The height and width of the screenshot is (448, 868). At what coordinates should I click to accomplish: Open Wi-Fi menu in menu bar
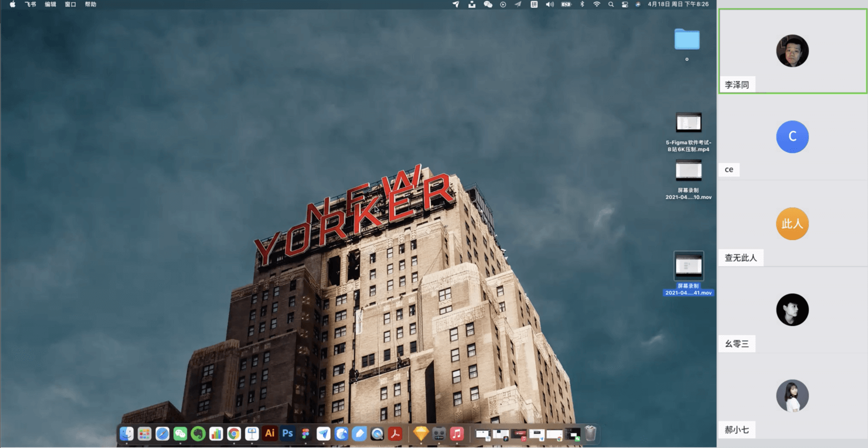tap(597, 4)
